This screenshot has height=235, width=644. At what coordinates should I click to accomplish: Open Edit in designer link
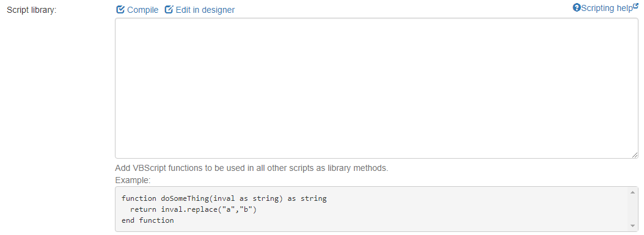(x=200, y=10)
